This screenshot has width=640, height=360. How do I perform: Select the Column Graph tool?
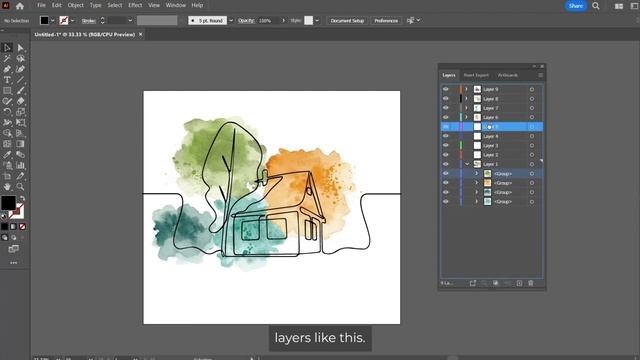pos(20,165)
